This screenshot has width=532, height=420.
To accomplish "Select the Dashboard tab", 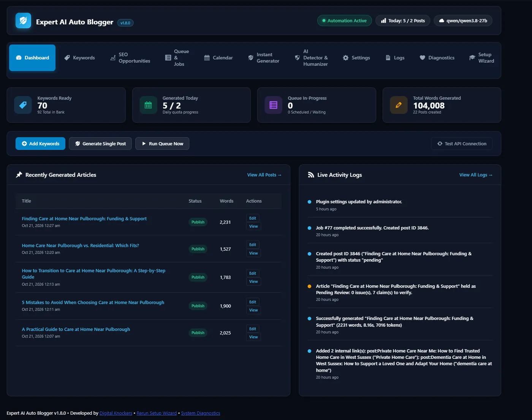I will (32, 58).
